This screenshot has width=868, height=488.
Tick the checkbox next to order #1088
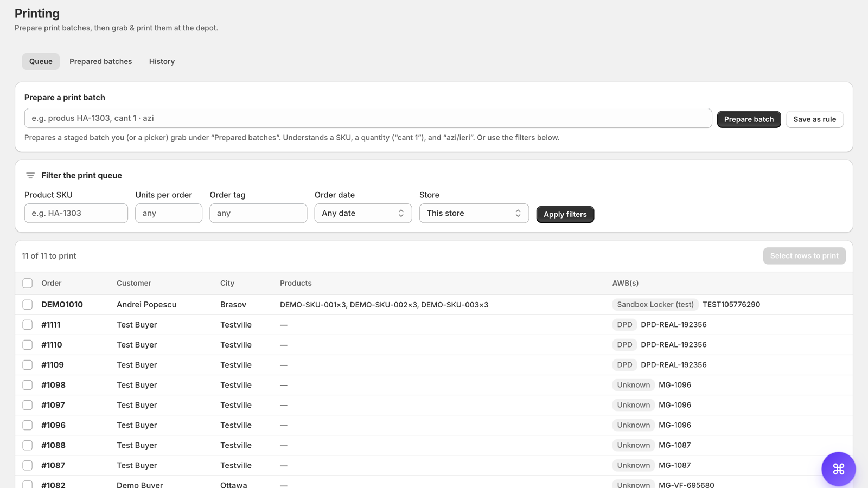click(x=28, y=445)
